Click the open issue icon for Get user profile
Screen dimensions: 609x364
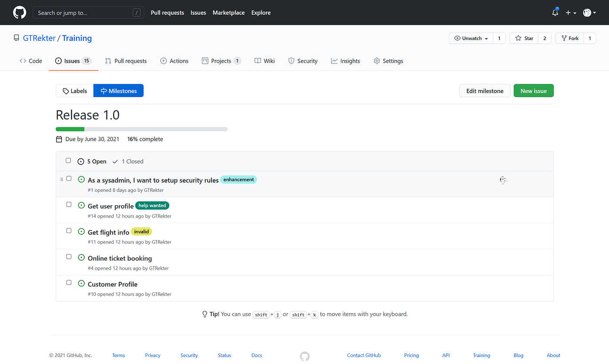click(x=81, y=205)
